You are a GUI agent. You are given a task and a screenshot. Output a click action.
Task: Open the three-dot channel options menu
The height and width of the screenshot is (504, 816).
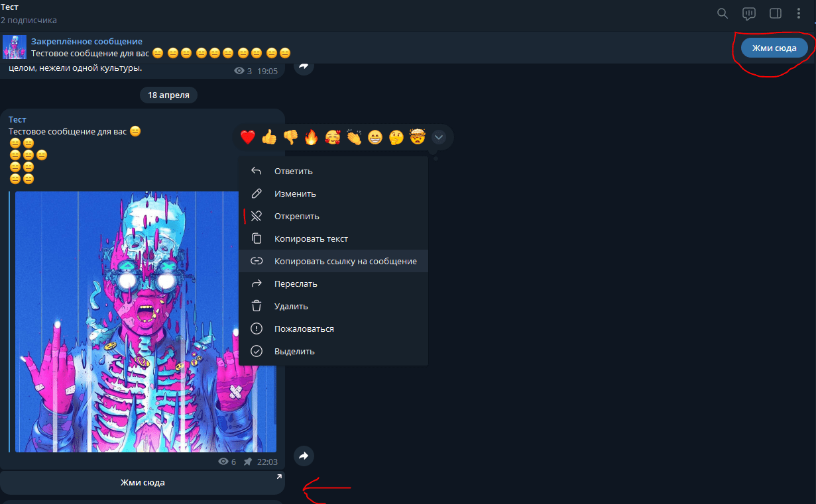click(799, 13)
